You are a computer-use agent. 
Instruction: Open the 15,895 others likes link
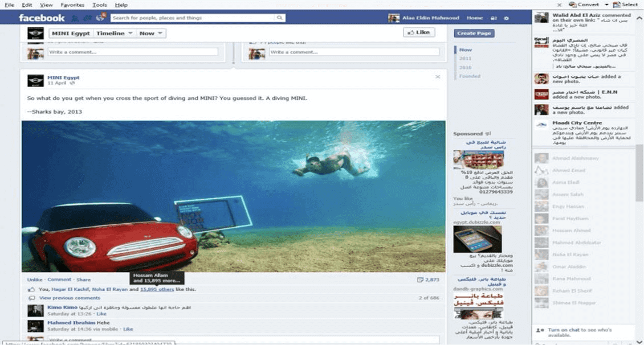tap(157, 289)
